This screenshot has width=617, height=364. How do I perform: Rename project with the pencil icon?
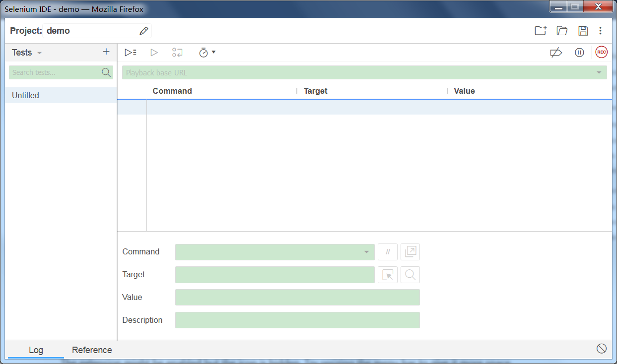pyautogui.click(x=144, y=31)
